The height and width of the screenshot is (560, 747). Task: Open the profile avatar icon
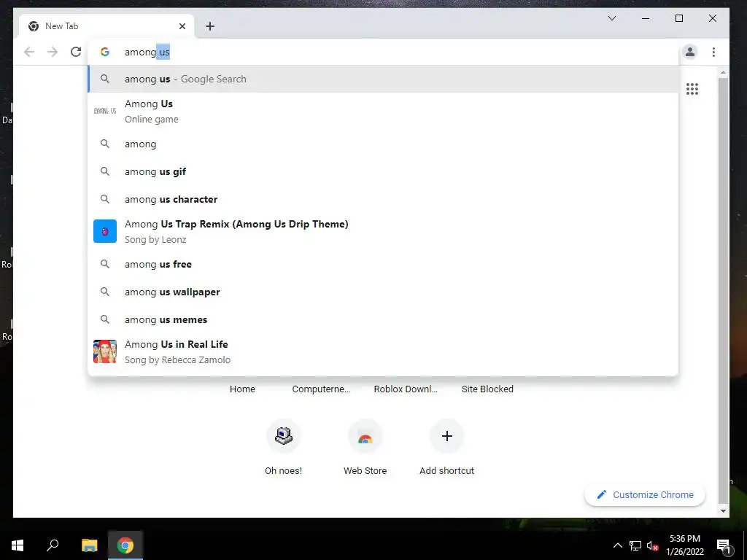click(x=690, y=52)
